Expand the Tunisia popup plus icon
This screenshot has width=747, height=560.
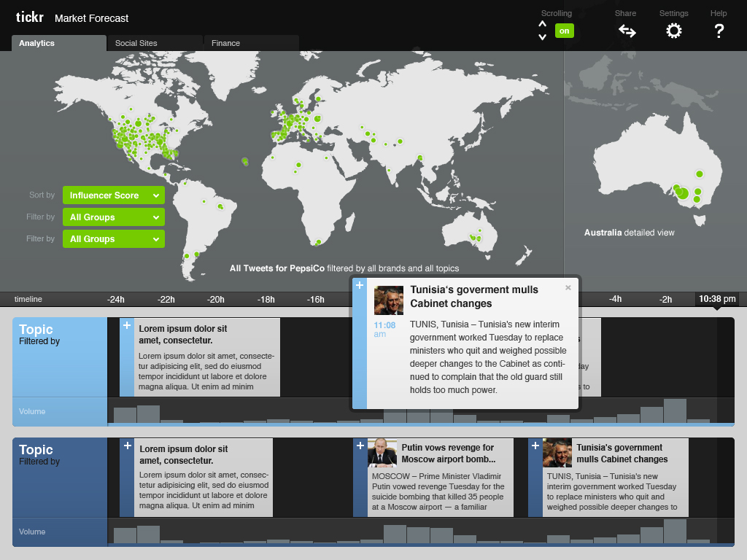[x=360, y=285]
